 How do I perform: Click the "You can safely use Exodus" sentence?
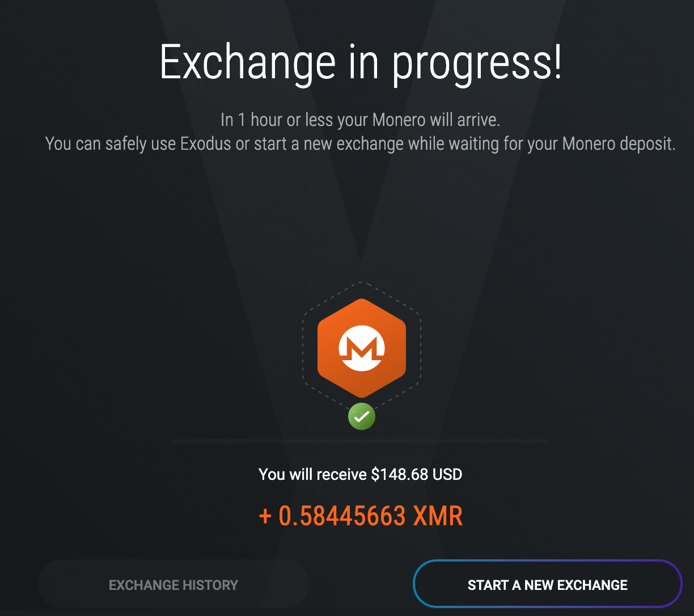pyautogui.click(x=360, y=144)
